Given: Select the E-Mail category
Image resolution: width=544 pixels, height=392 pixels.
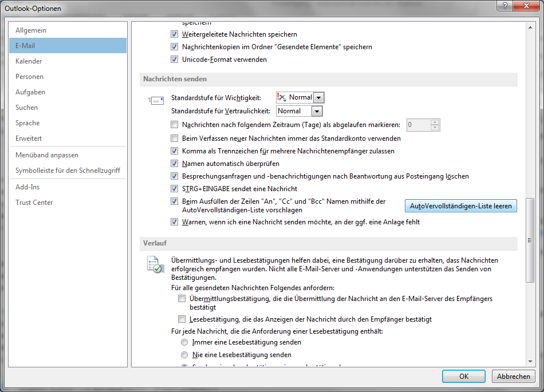Looking at the screenshot, I should [x=68, y=45].
